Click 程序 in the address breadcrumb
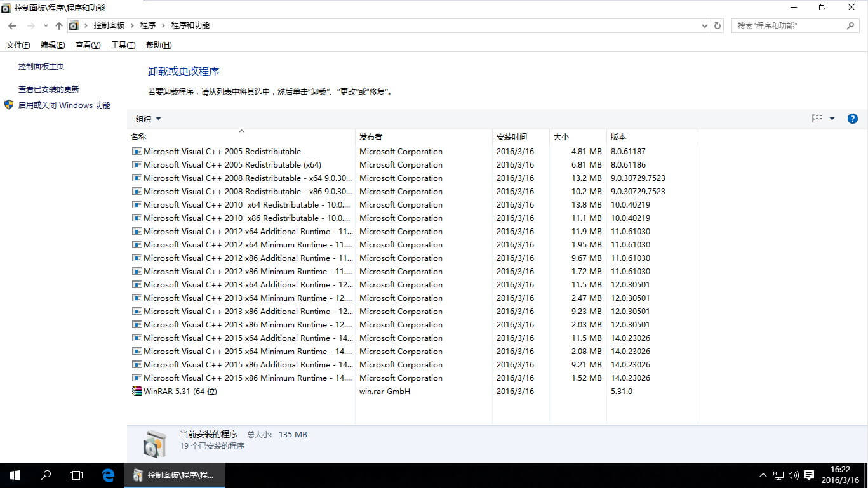868x488 pixels. click(x=148, y=26)
